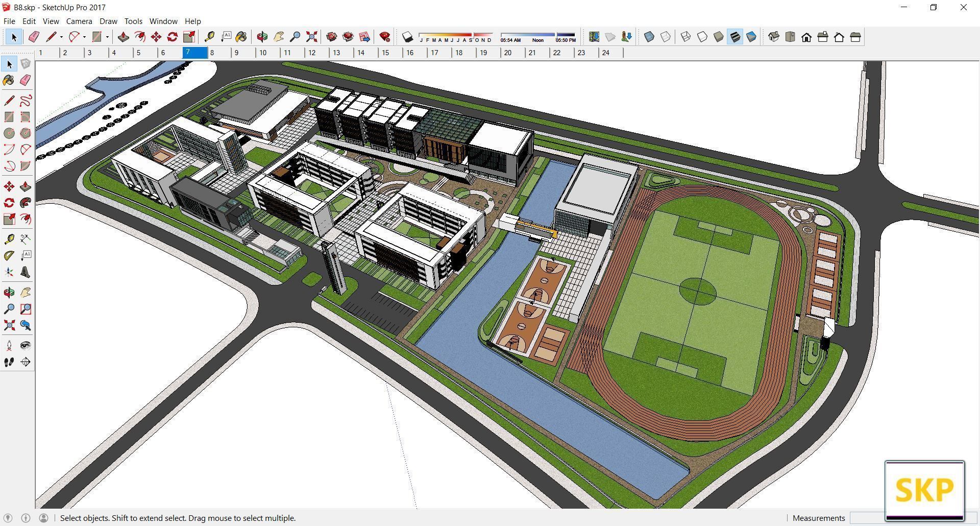Screen dimensions: 980x526
Task: Open the Arc tool dropdown arrow
Action: (x=84, y=37)
